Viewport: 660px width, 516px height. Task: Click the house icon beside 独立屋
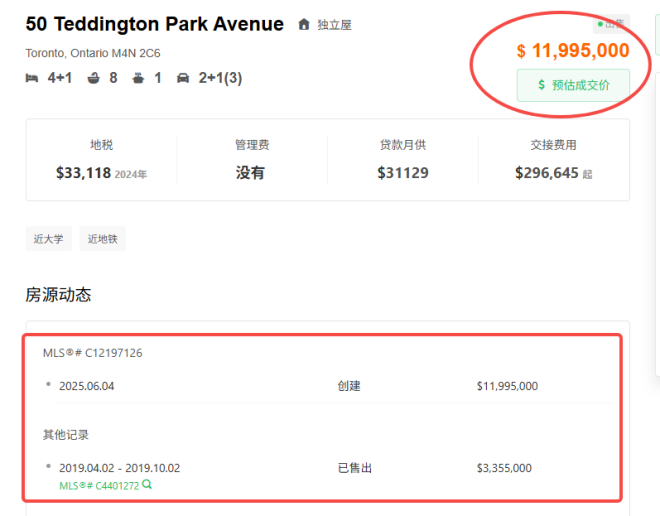[x=304, y=25]
